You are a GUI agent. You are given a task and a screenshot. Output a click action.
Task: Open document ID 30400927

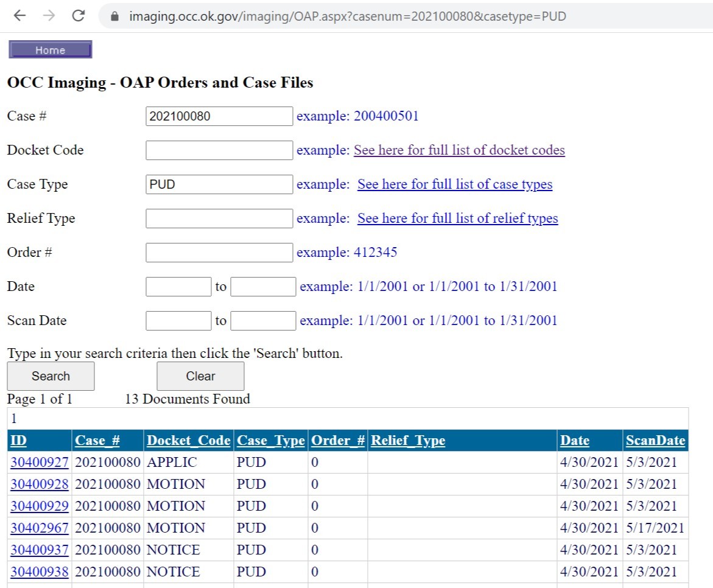pyautogui.click(x=40, y=463)
